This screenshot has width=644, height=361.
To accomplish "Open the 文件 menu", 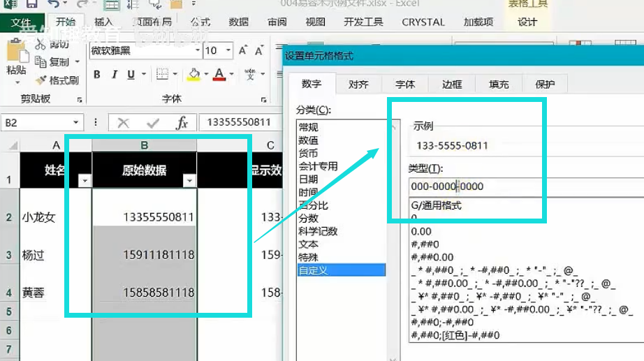I will click(x=22, y=22).
